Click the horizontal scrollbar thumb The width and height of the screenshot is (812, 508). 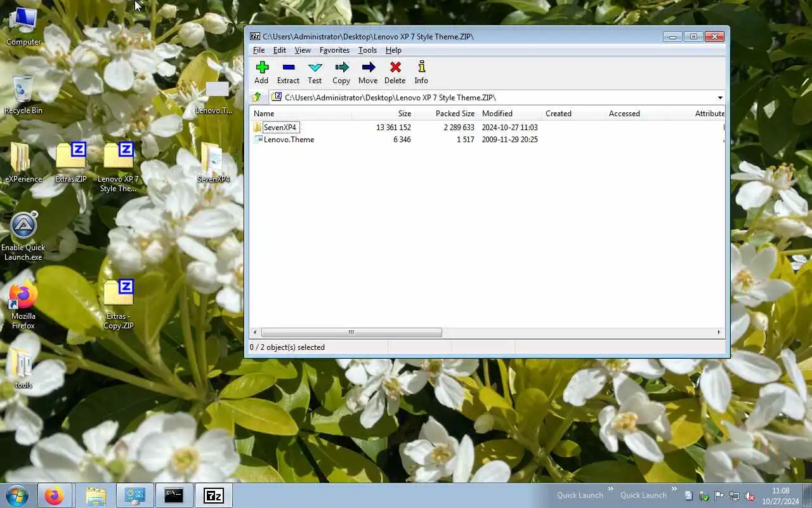click(351, 332)
